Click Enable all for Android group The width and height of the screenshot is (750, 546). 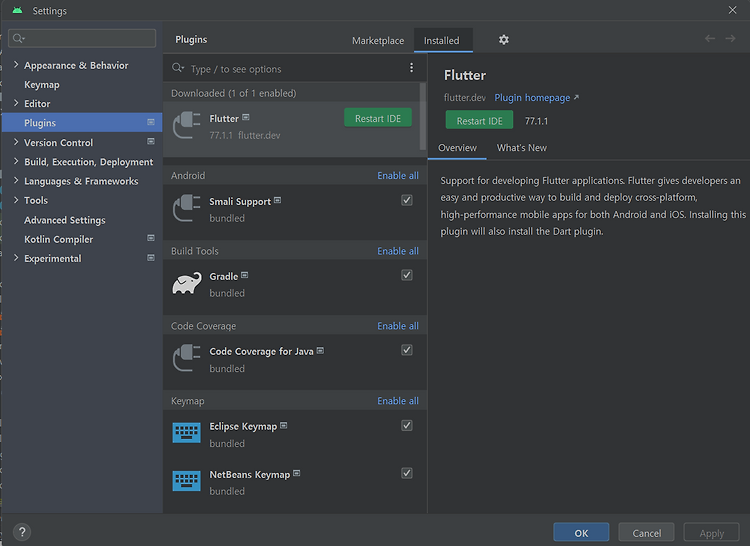(x=397, y=175)
